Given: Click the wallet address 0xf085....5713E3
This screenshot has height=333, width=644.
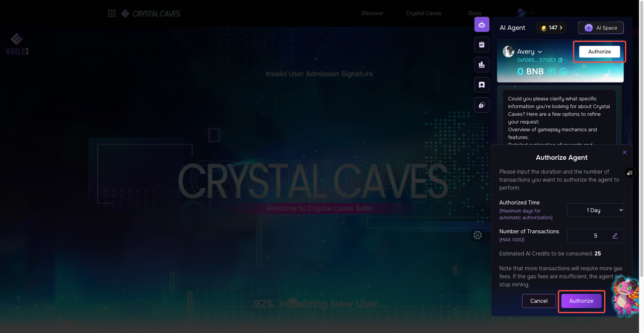Looking at the screenshot, I should (x=536, y=60).
